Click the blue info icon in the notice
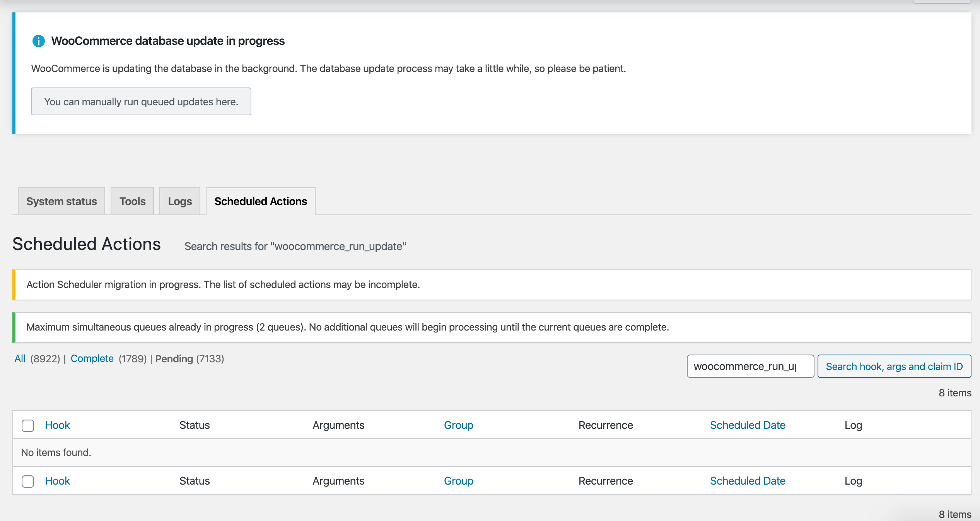 coord(38,41)
